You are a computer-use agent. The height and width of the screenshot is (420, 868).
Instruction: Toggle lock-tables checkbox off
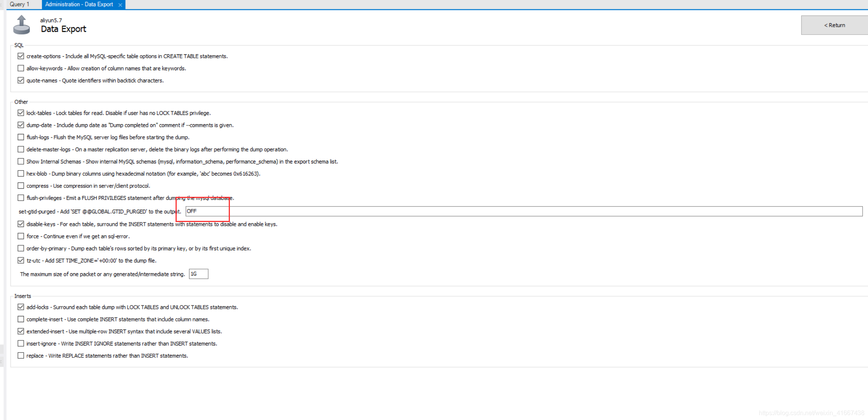point(21,113)
